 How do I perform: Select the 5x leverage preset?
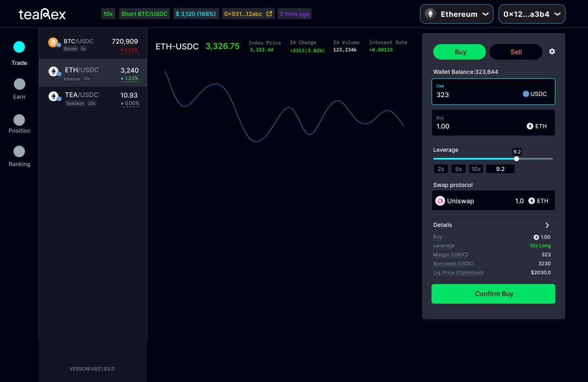click(x=459, y=169)
